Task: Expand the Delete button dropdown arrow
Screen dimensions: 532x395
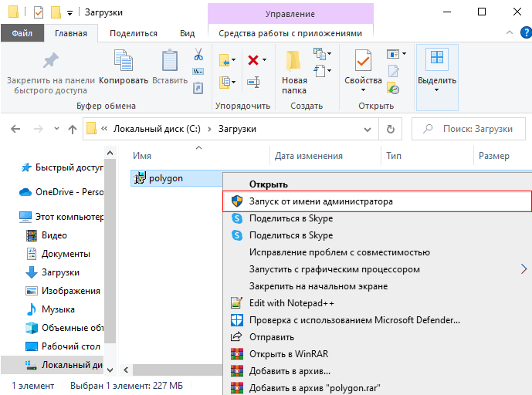Action: coord(265,59)
